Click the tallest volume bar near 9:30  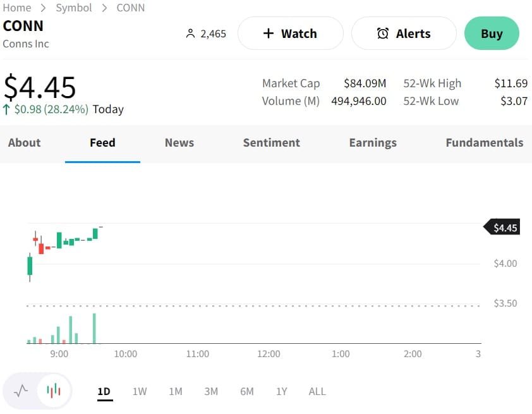(x=94, y=329)
